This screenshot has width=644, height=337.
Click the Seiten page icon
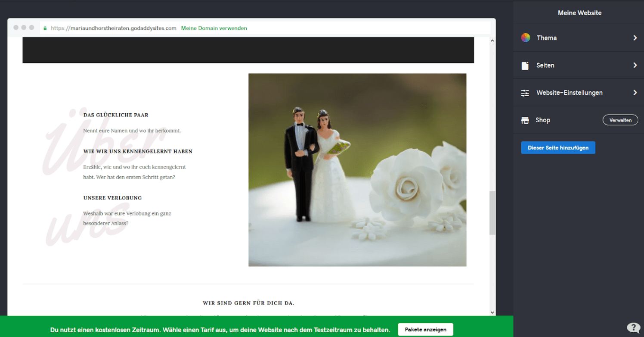tap(525, 66)
